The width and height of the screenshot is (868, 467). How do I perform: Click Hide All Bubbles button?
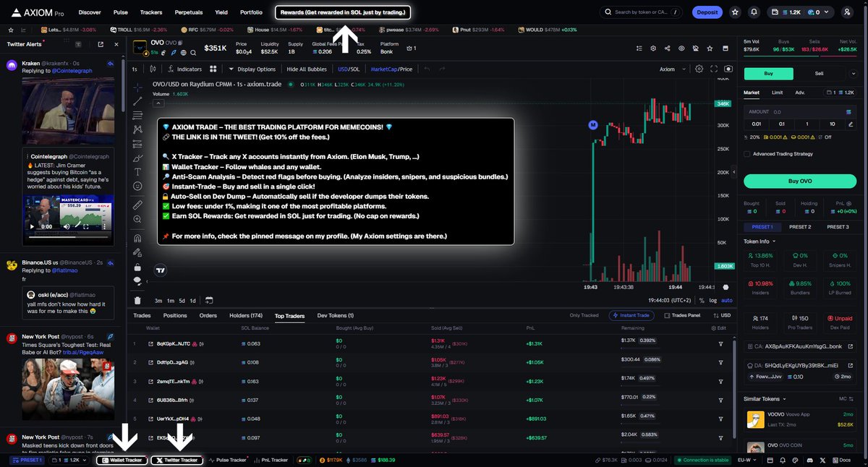click(307, 69)
